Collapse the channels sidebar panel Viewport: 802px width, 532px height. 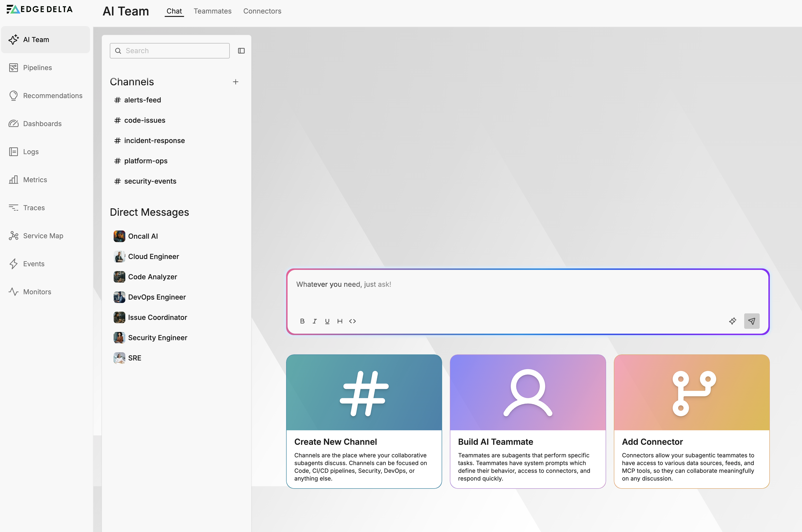241,50
